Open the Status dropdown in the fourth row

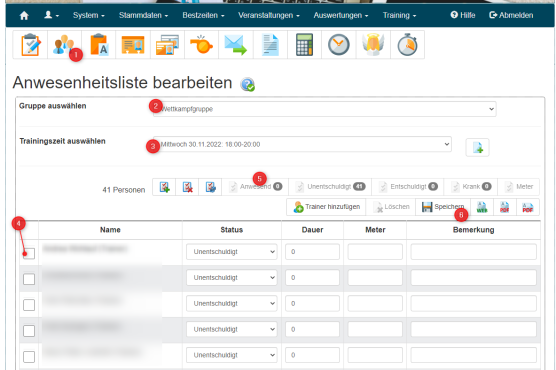pyautogui.click(x=232, y=330)
